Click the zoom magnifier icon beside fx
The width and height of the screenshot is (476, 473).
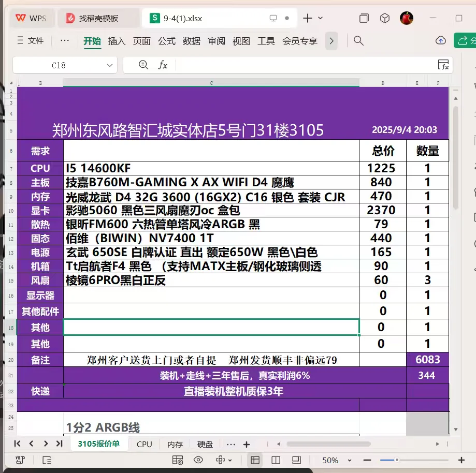click(143, 65)
